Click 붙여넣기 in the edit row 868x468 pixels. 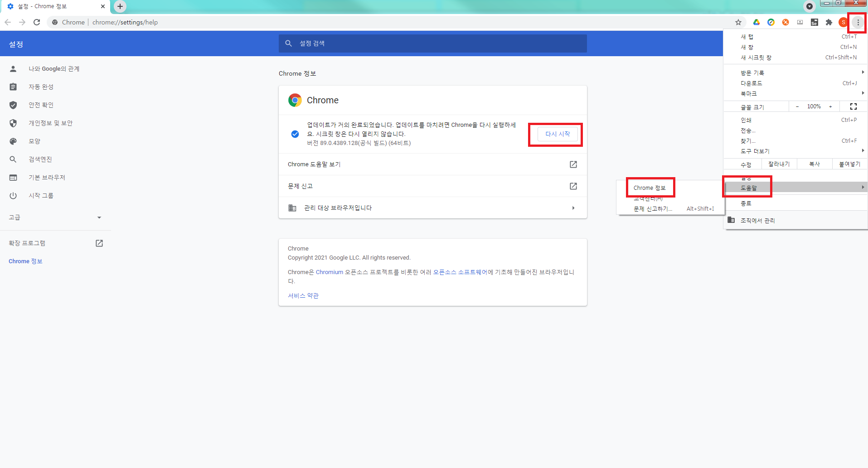tap(850, 164)
